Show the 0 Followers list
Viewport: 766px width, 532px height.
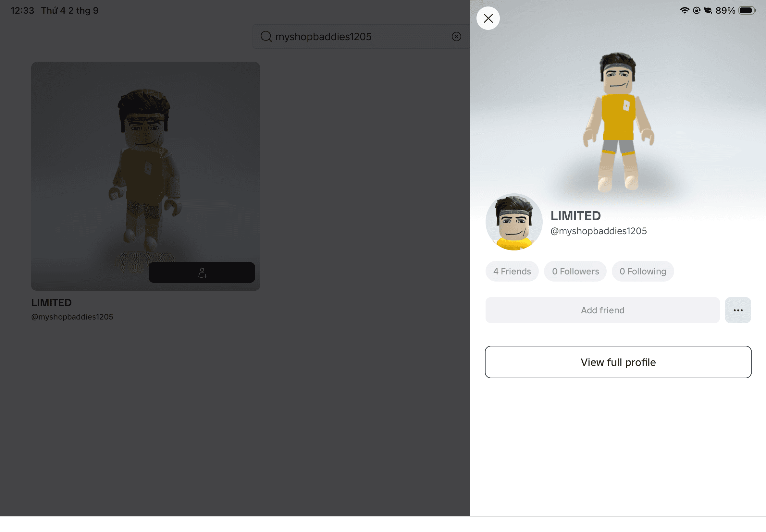(x=575, y=271)
